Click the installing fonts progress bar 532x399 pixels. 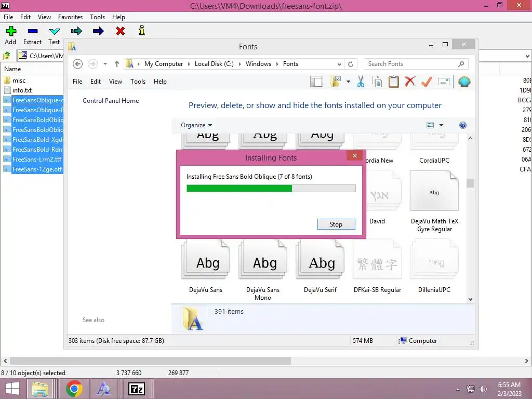(271, 188)
